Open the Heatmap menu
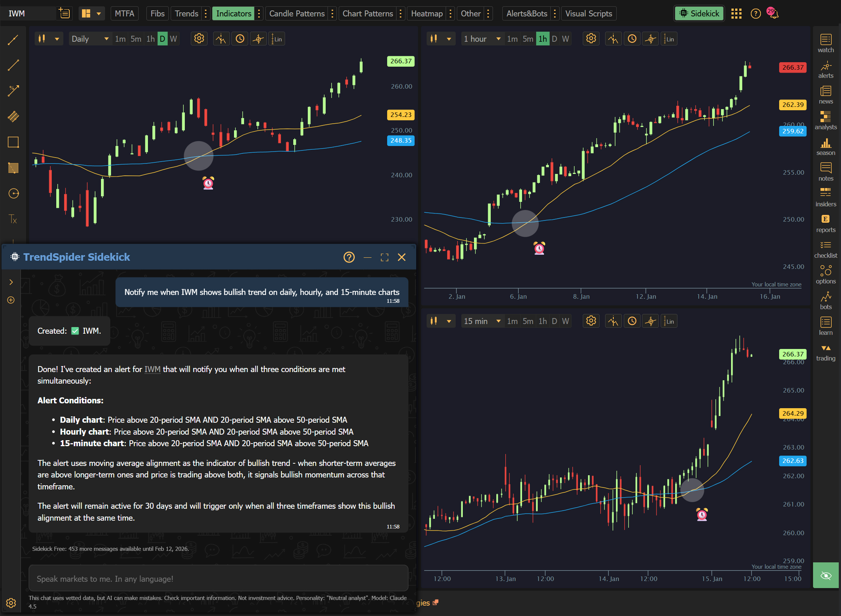This screenshot has height=616, width=841. click(x=427, y=14)
